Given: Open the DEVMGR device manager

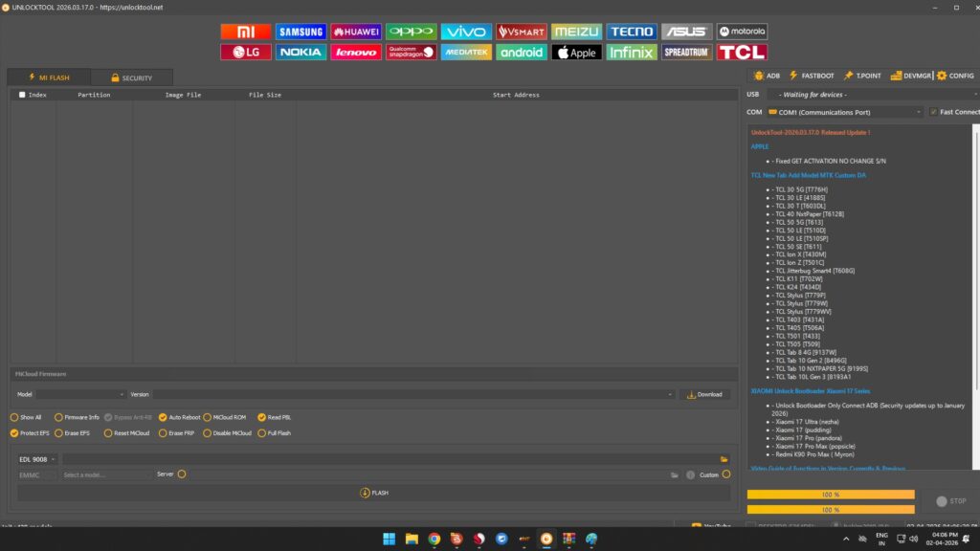Looking at the screenshot, I should coord(911,76).
